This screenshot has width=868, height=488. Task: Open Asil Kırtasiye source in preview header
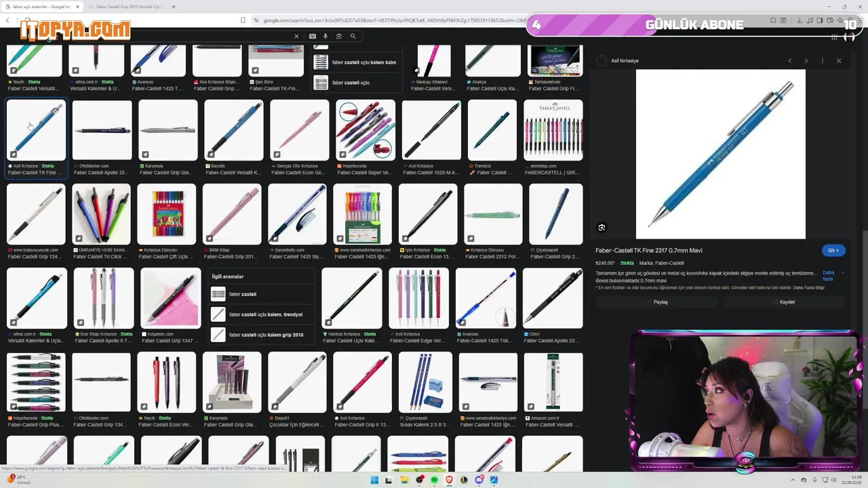[x=617, y=61]
